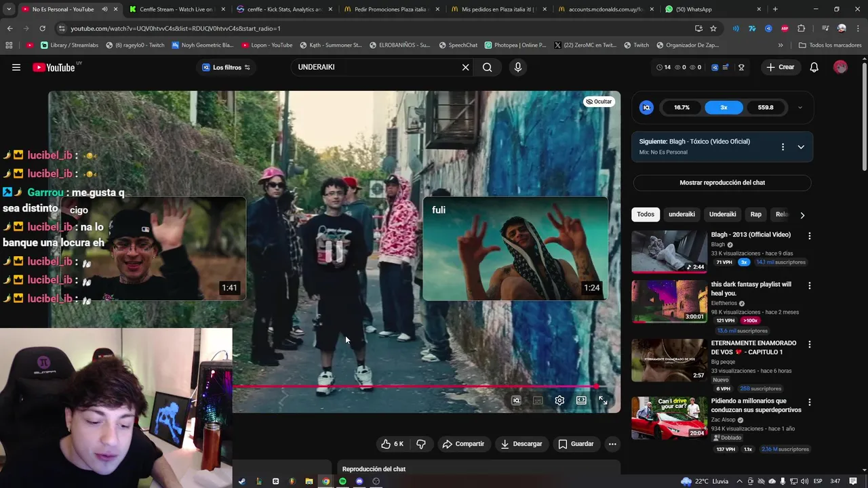868x488 pixels.
Task: Reload the page
Action: [42, 28]
